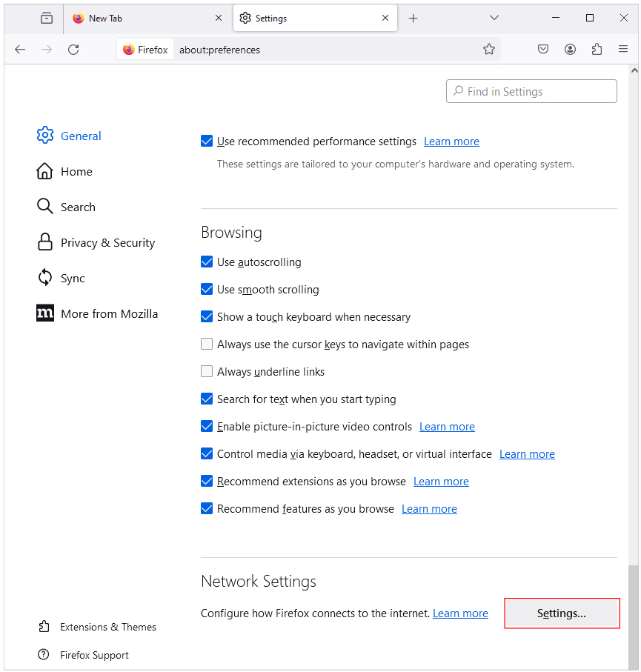
Task: Open the hamburger application menu
Action: pyautogui.click(x=623, y=49)
